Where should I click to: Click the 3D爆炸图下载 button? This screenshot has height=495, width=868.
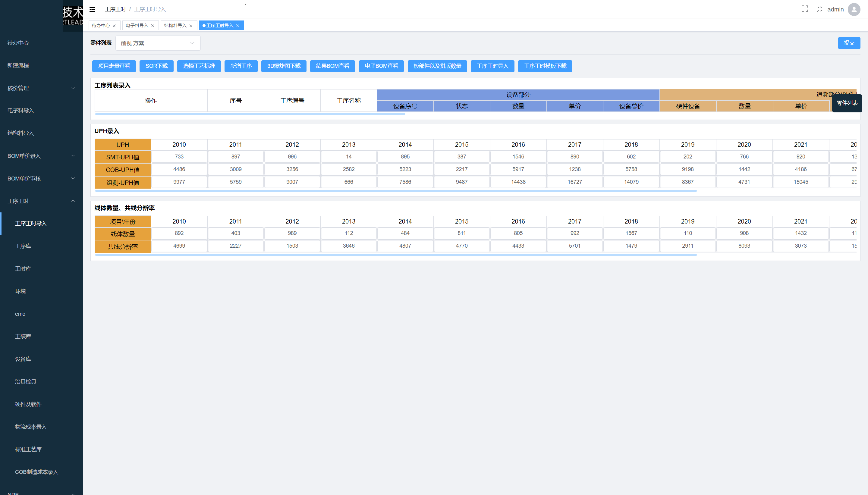click(284, 66)
